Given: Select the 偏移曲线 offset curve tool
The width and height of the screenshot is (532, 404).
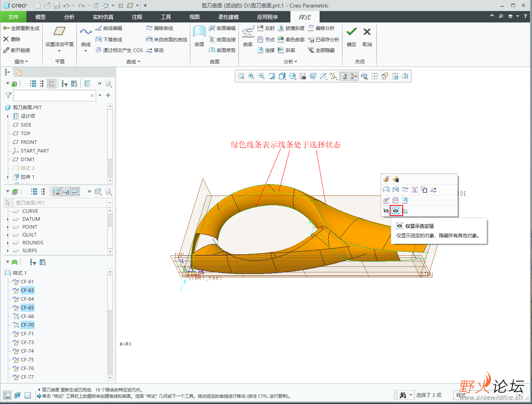Looking at the screenshot, I should 160,28.
